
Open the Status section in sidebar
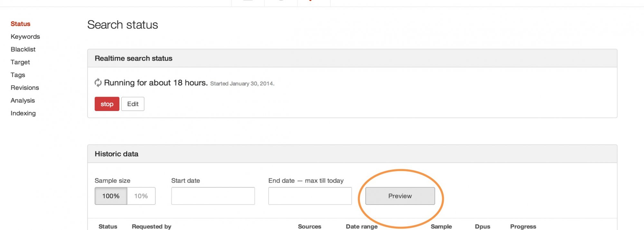(x=20, y=24)
